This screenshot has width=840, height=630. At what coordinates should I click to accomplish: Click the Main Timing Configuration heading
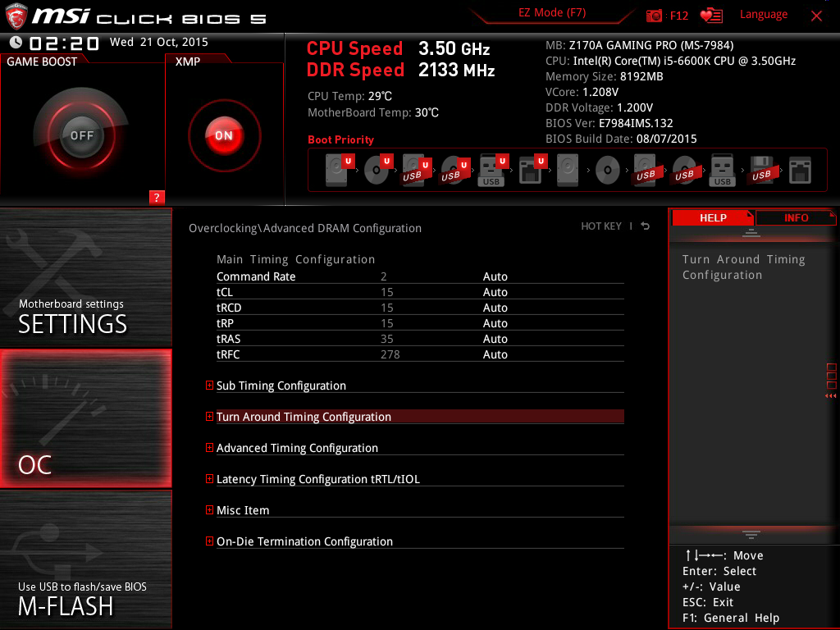click(295, 259)
